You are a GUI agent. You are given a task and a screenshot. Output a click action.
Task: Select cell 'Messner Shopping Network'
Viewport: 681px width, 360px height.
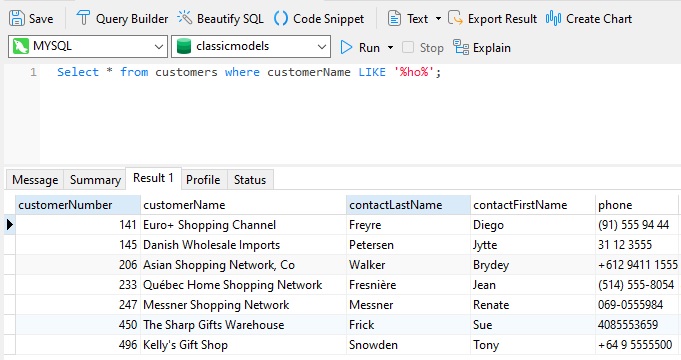click(x=243, y=304)
